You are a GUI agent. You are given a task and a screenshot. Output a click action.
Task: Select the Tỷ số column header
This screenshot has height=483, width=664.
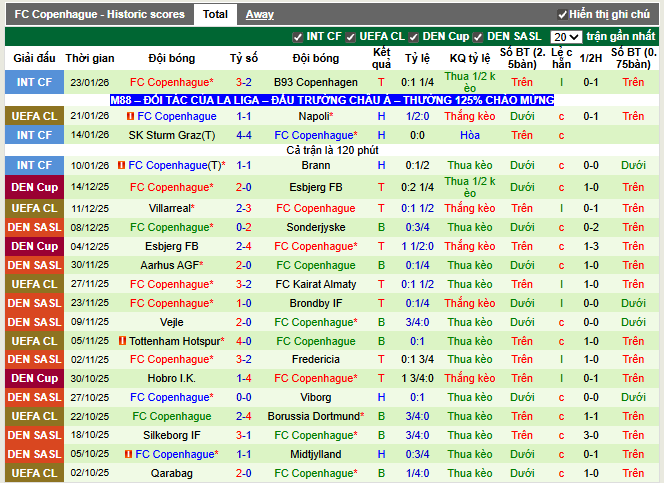point(243,58)
